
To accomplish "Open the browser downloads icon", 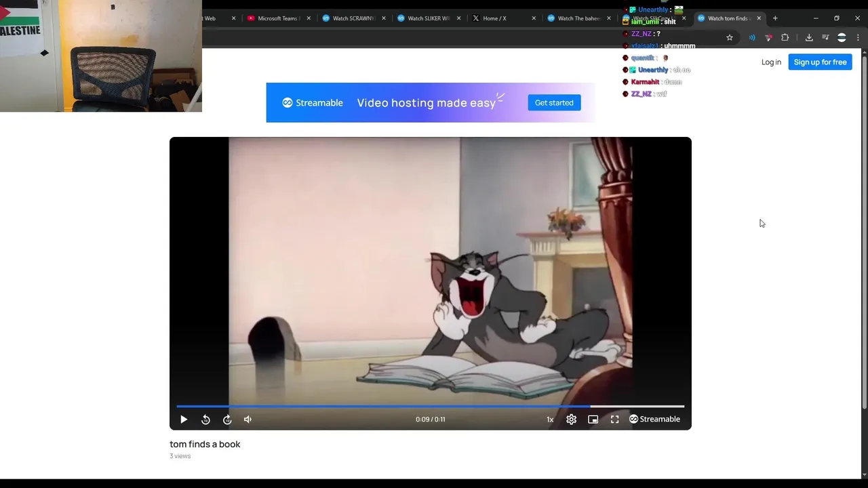I will tap(809, 38).
